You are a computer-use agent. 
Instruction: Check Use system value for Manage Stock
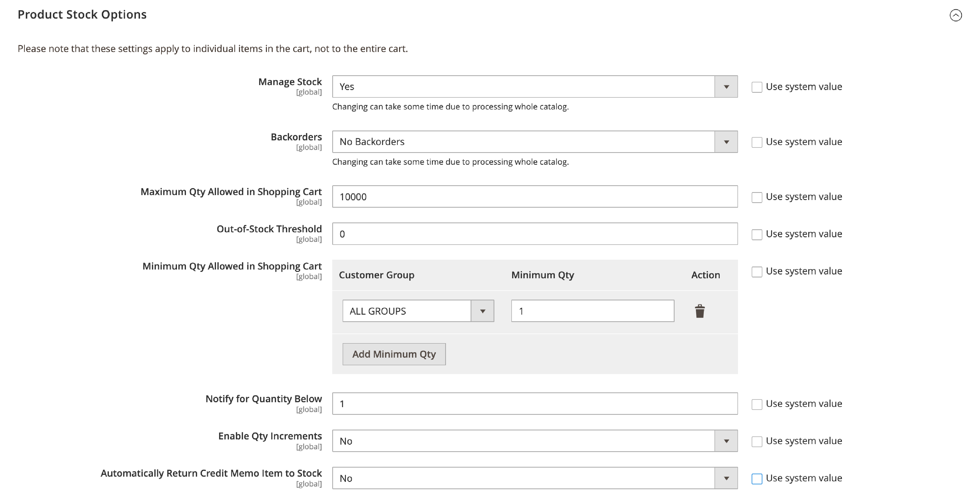click(x=757, y=87)
